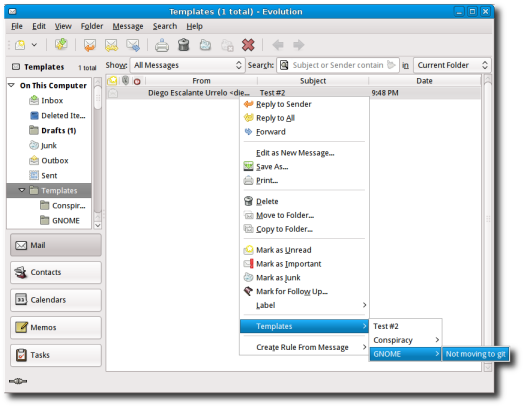Click the New message toolbar icon
524x407 pixels.
pos(20,45)
